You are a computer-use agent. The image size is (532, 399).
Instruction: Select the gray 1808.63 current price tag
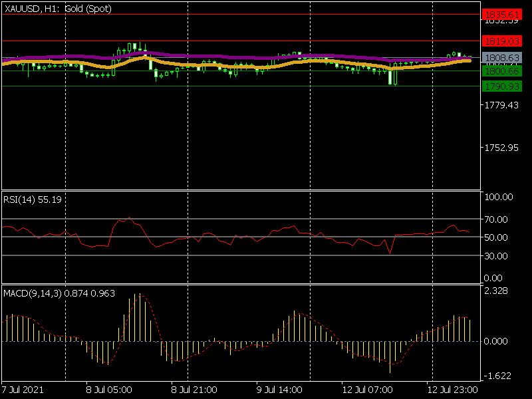[501, 58]
